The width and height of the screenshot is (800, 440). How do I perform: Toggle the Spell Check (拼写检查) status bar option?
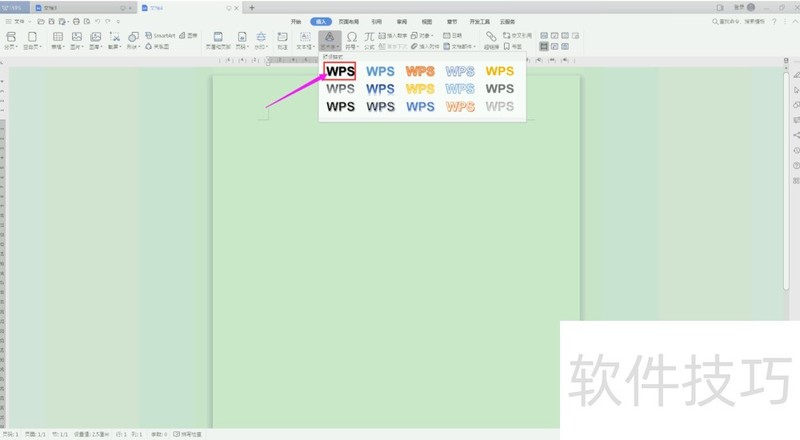point(187,434)
